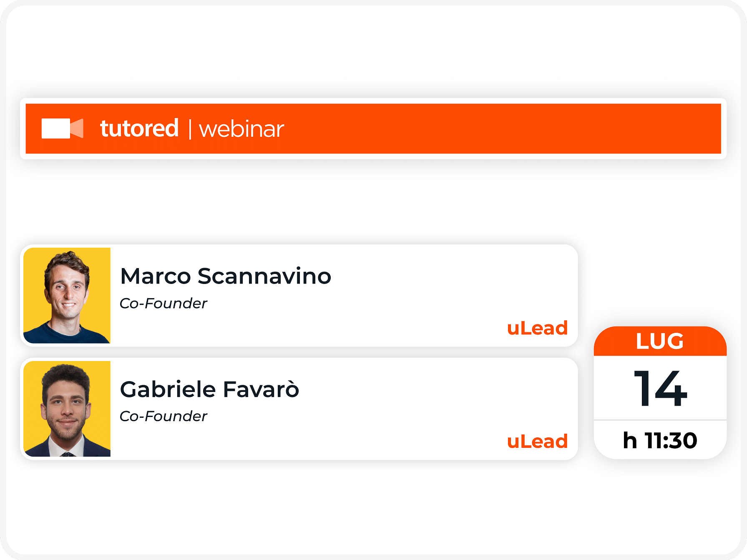
Task: Click the LUG month calendar header
Action: 660,341
